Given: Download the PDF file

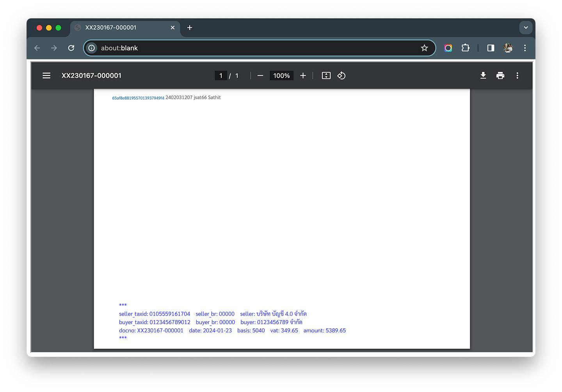Looking at the screenshot, I should [x=483, y=76].
